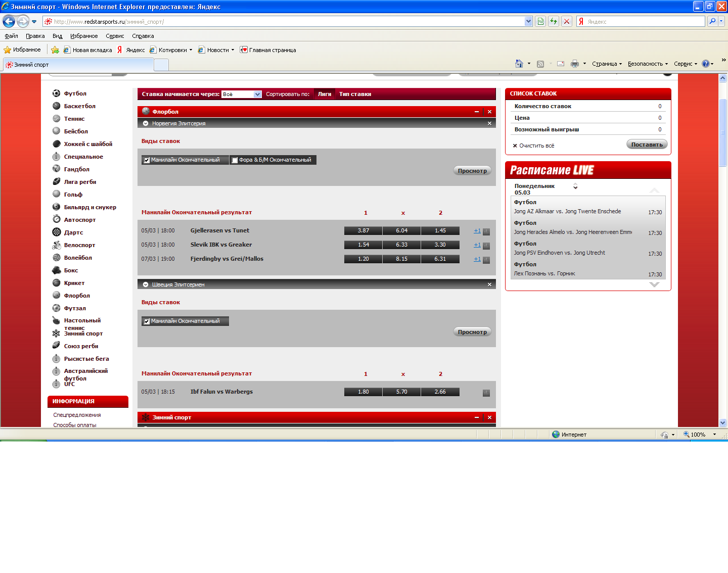
Task: Click the Велоспорт bicycle icon
Action: [x=56, y=245]
